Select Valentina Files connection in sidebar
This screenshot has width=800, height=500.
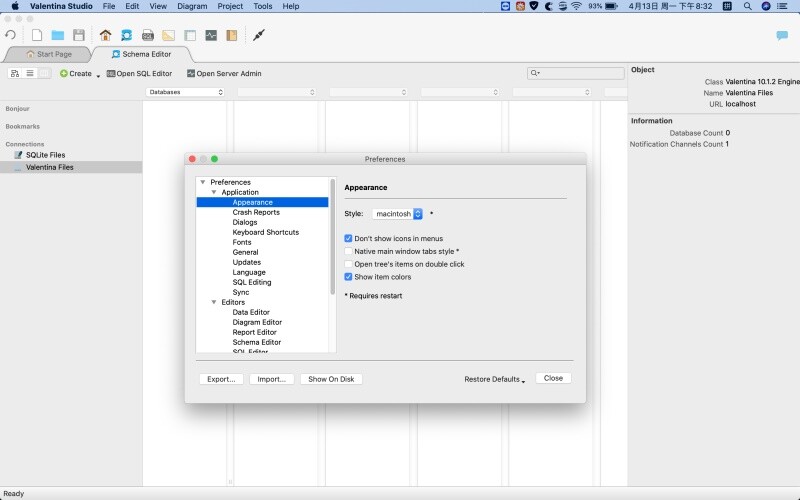49,167
